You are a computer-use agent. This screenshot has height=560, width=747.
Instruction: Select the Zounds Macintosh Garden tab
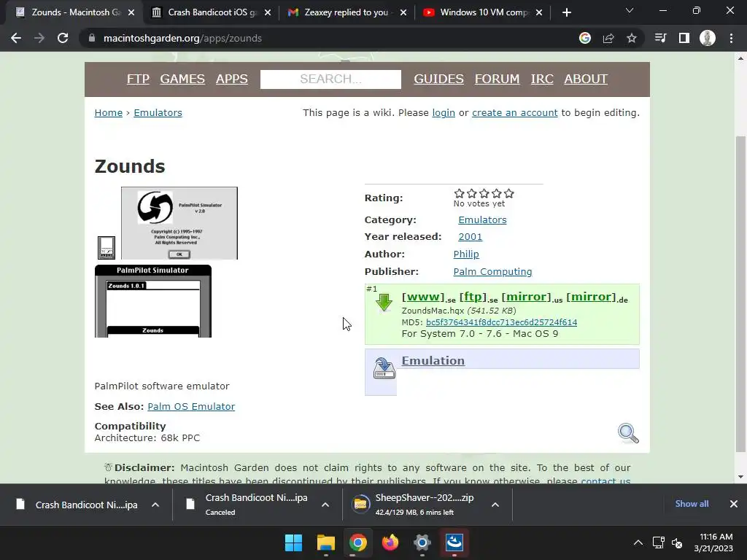coord(75,12)
